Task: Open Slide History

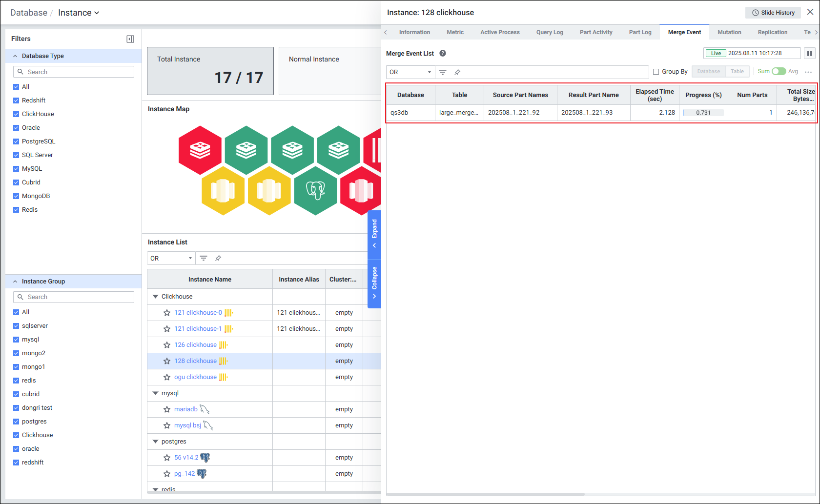Action: pos(773,13)
